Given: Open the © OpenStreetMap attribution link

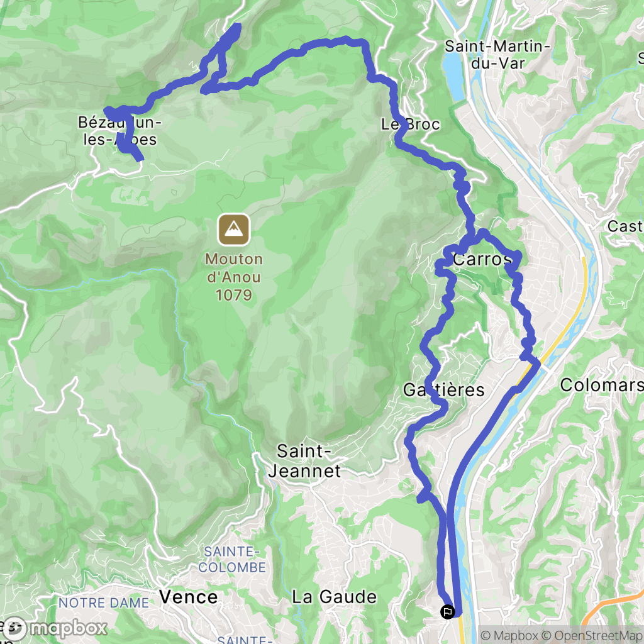Looking at the screenshot, I should pyautogui.click(x=592, y=635).
